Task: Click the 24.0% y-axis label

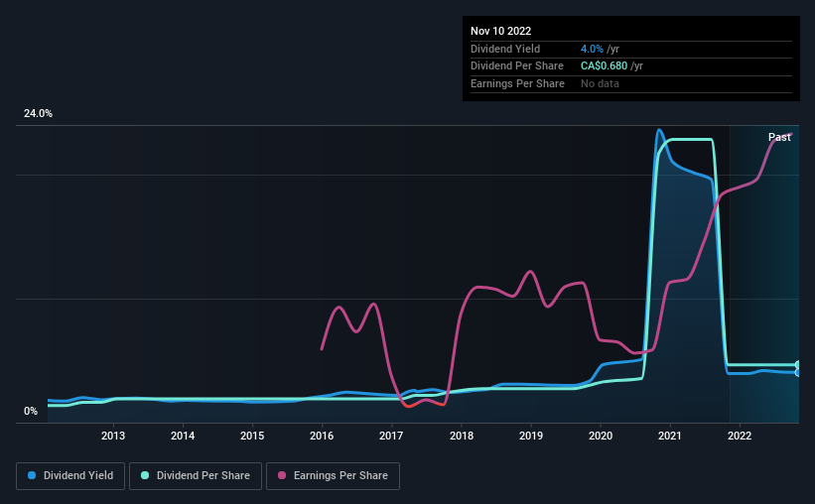Action: (x=38, y=113)
